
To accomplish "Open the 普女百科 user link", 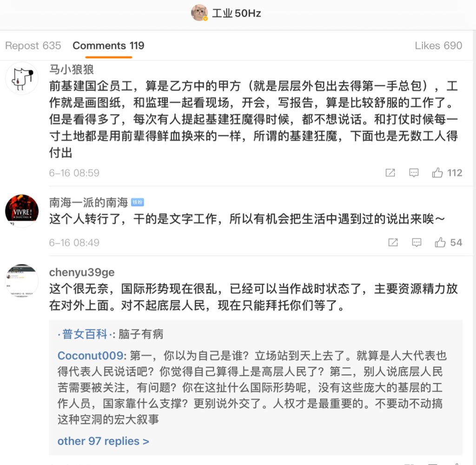I will [85, 334].
